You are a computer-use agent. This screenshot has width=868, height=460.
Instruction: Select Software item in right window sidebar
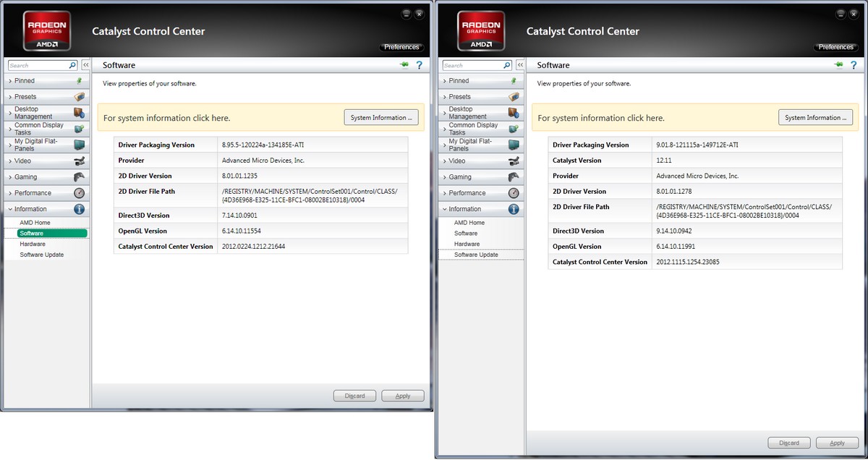tap(466, 234)
